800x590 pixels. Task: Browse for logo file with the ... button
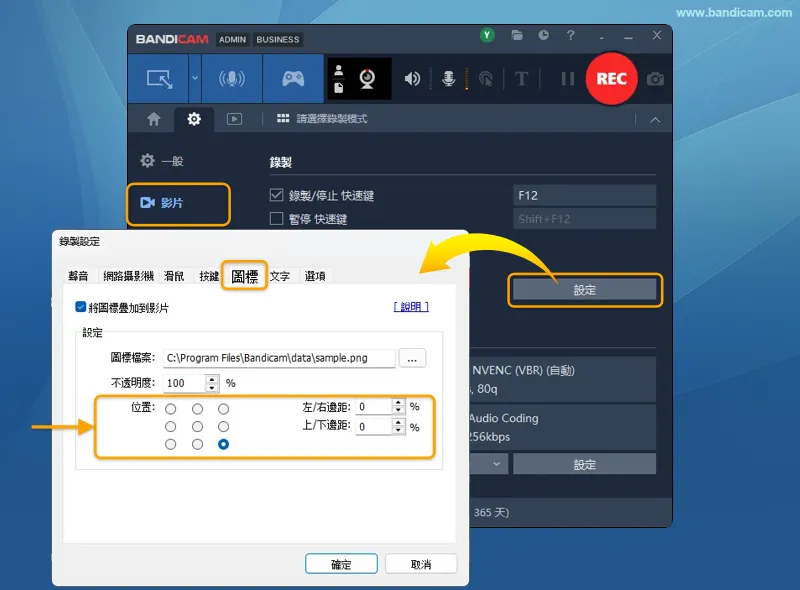(412, 358)
